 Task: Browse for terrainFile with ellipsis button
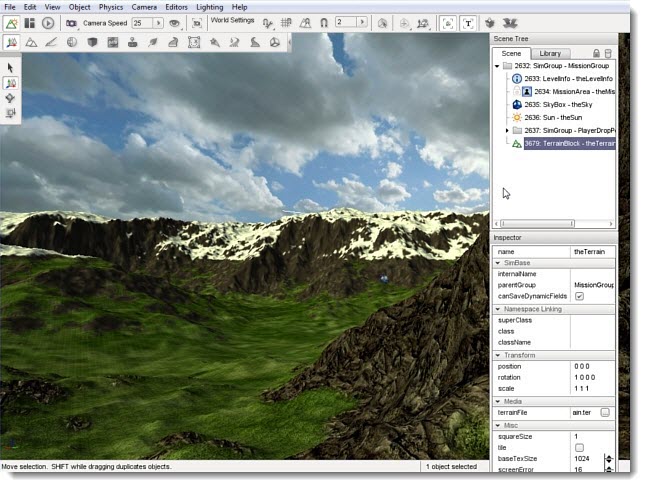605,412
